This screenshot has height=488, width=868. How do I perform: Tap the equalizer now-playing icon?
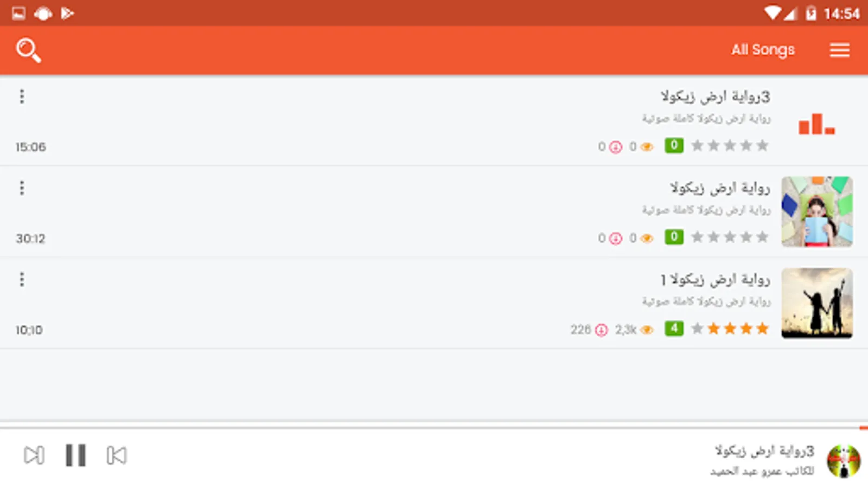click(816, 124)
